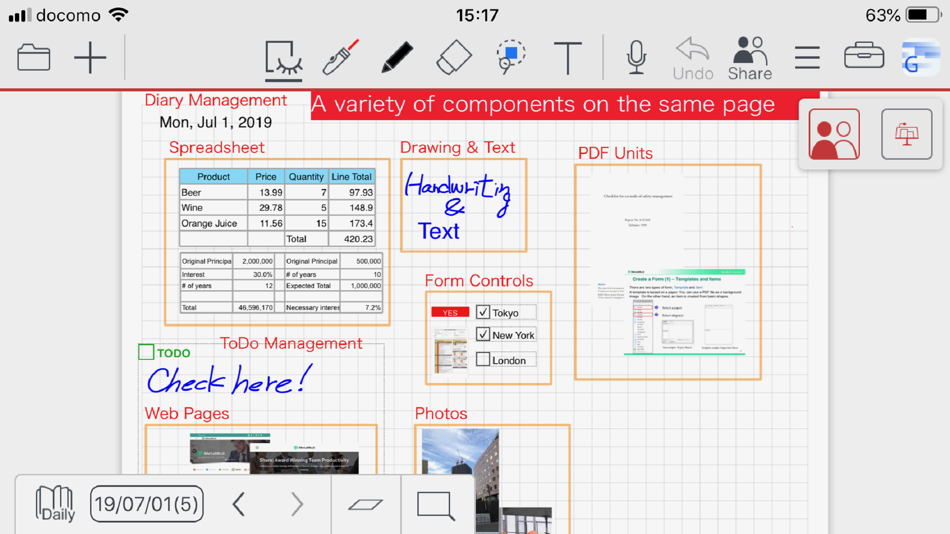The height and width of the screenshot is (534, 950).
Task: Select the Wine price 29.78 cell
Action: [266, 207]
